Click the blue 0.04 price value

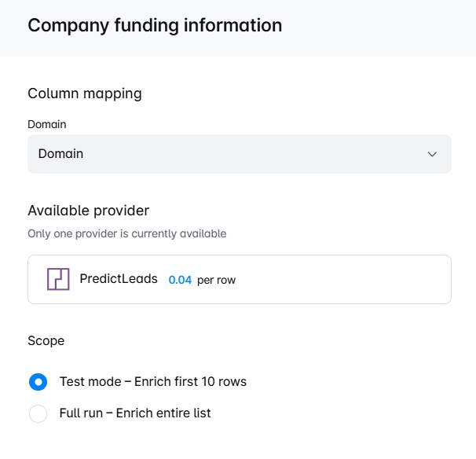[180, 280]
